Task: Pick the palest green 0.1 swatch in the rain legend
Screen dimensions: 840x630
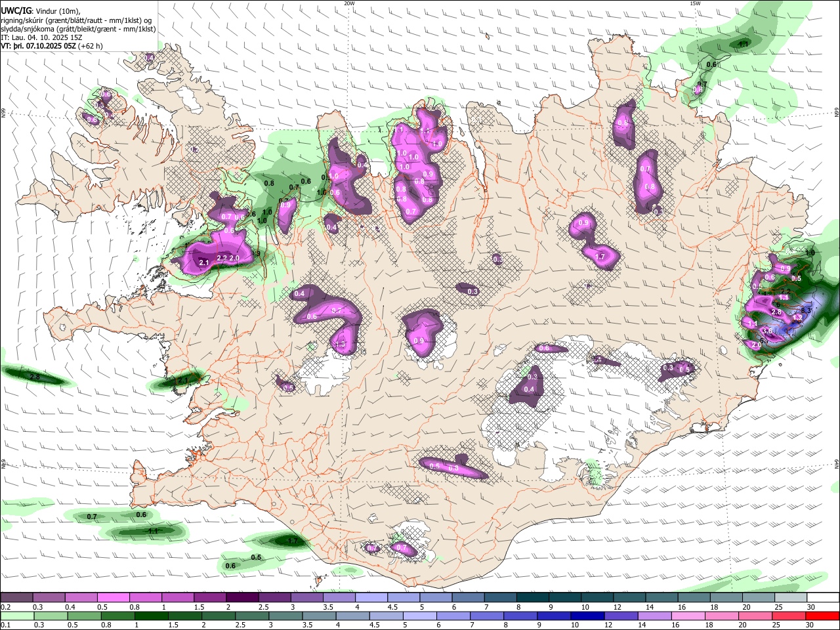Action: point(17,616)
